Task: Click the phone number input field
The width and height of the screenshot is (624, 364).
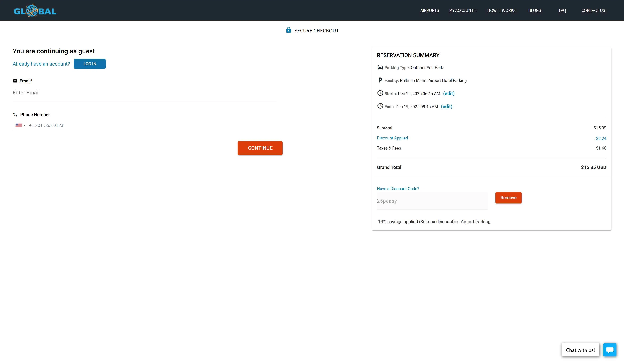Action: (152, 125)
